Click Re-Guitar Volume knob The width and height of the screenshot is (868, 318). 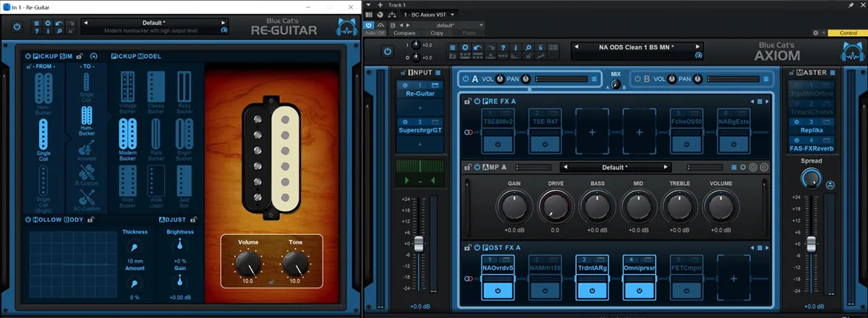[248, 262]
